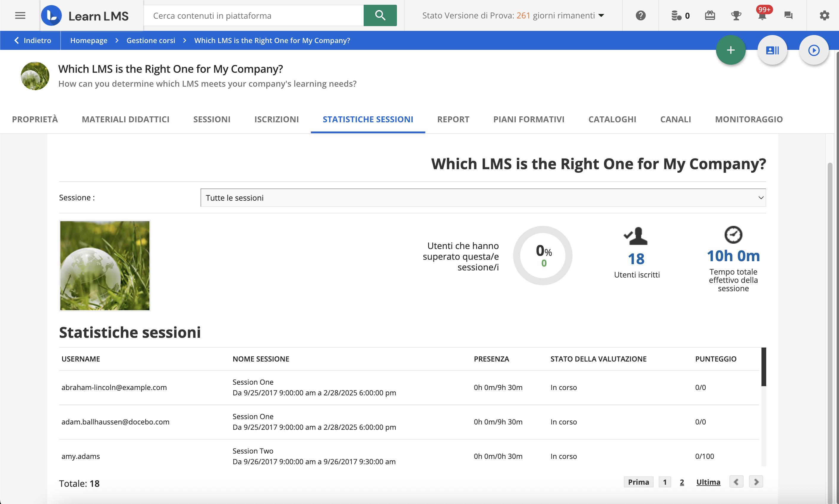Open the chat messages icon
Viewport: 839px width, 504px height.
click(788, 15)
